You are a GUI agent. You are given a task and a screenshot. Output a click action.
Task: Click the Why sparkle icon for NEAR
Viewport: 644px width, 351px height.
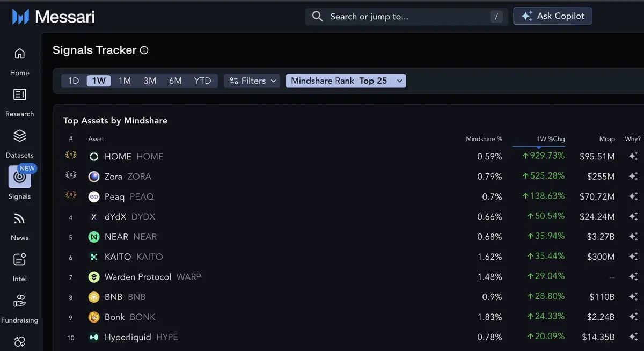(633, 237)
